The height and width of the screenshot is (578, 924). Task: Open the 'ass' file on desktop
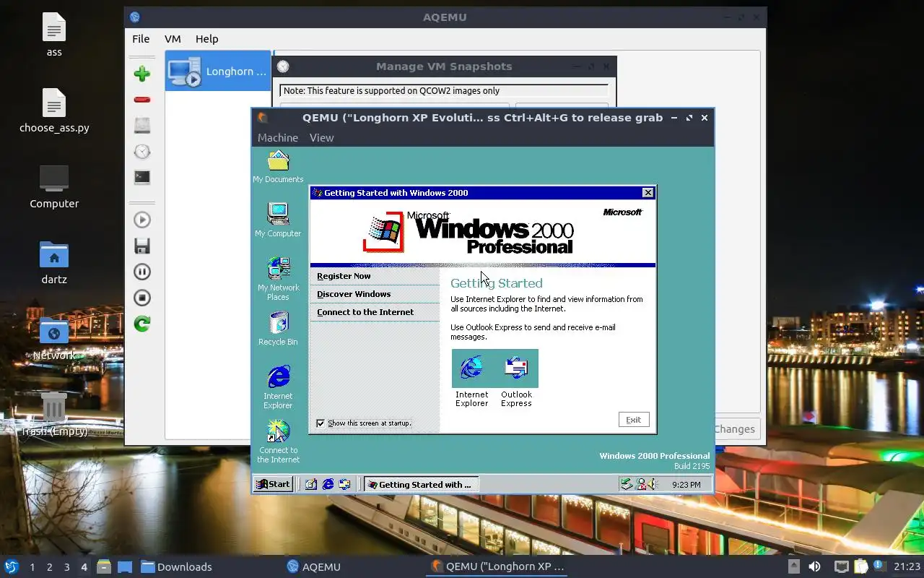54,34
